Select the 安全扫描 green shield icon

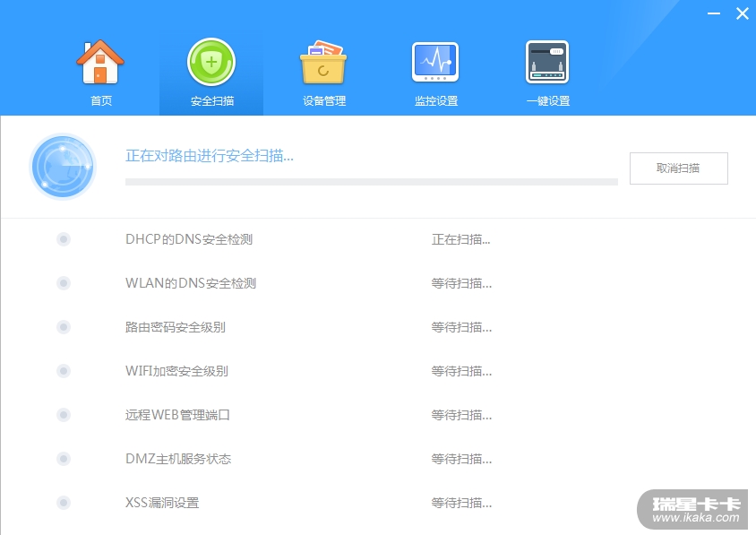pyautogui.click(x=211, y=62)
